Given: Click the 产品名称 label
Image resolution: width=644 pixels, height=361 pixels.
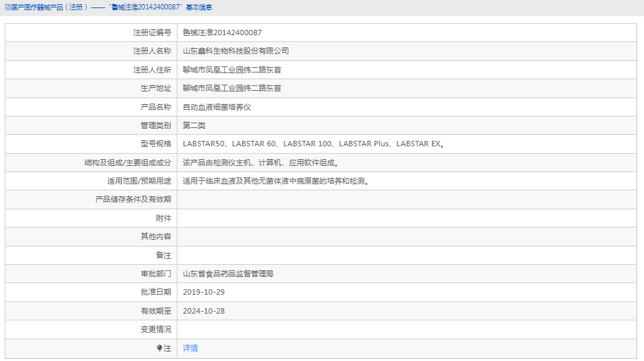Looking at the screenshot, I should point(156,107).
